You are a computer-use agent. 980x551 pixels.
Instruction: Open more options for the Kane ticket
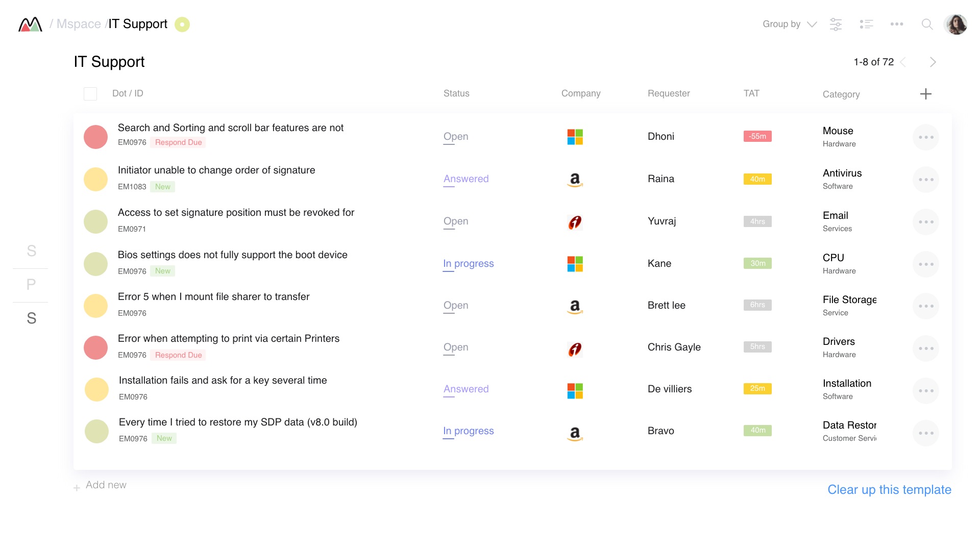click(926, 264)
